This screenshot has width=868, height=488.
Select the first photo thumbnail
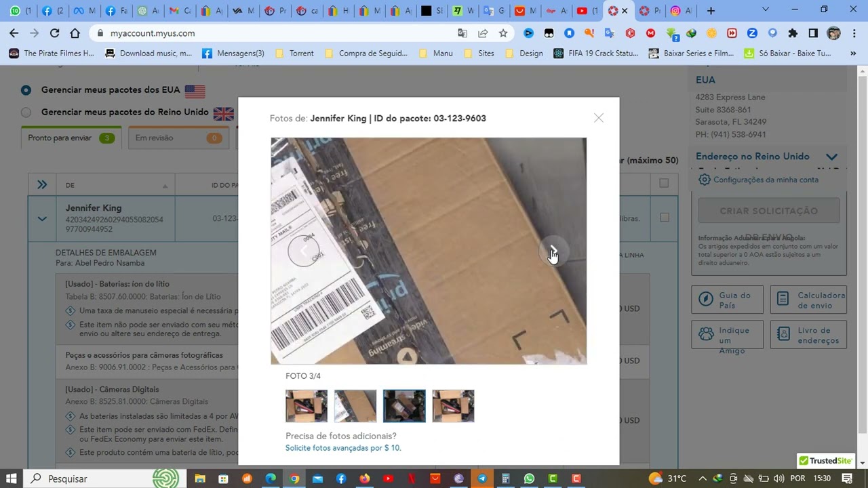(x=307, y=406)
